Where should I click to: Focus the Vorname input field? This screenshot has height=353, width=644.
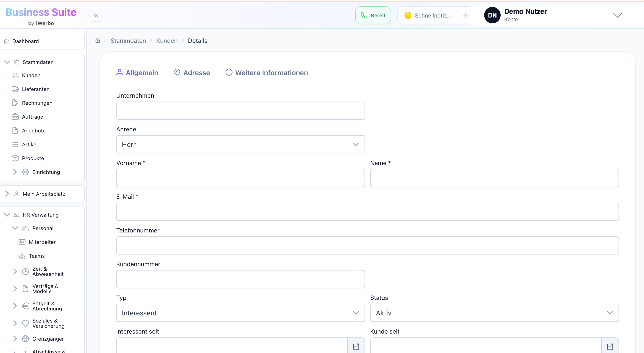[240, 178]
